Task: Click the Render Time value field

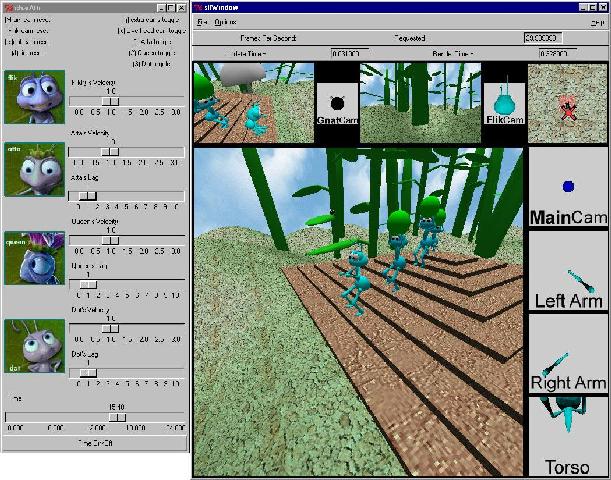Action: tap(558, 54)
